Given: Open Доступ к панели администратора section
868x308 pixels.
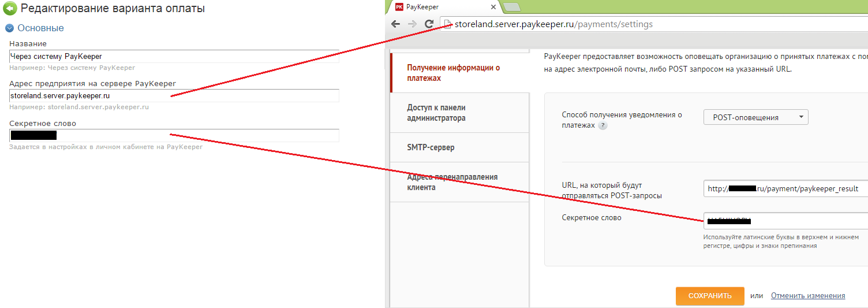Looking at the screenshot, I should 459,113.
